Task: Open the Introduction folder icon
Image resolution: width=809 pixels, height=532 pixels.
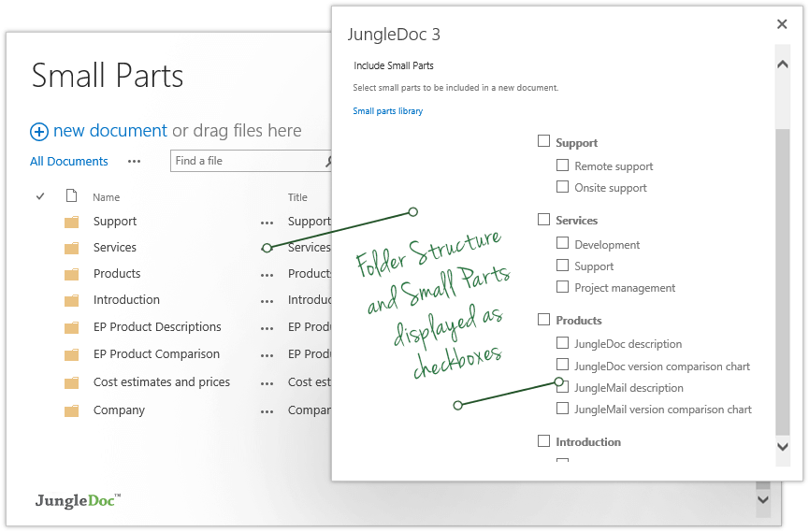Action: [72, 300]
